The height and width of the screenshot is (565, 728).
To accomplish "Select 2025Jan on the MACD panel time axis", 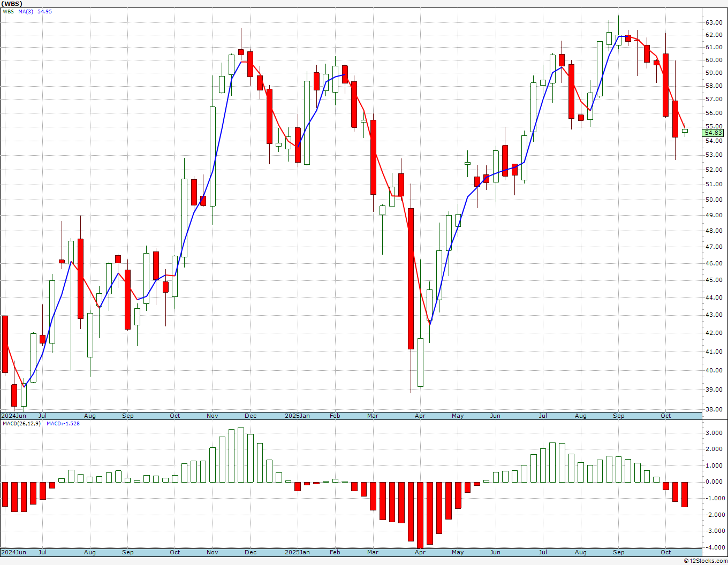I will coord(297,552).
